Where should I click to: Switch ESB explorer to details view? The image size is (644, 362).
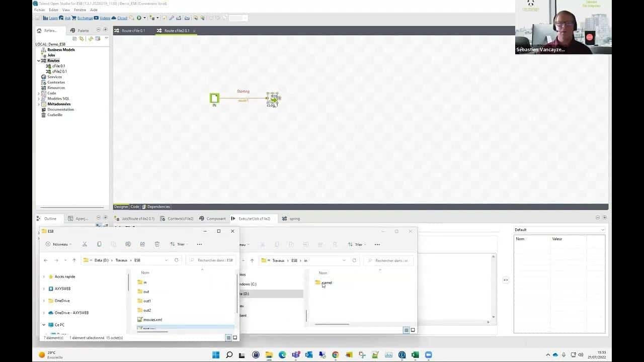228,337
